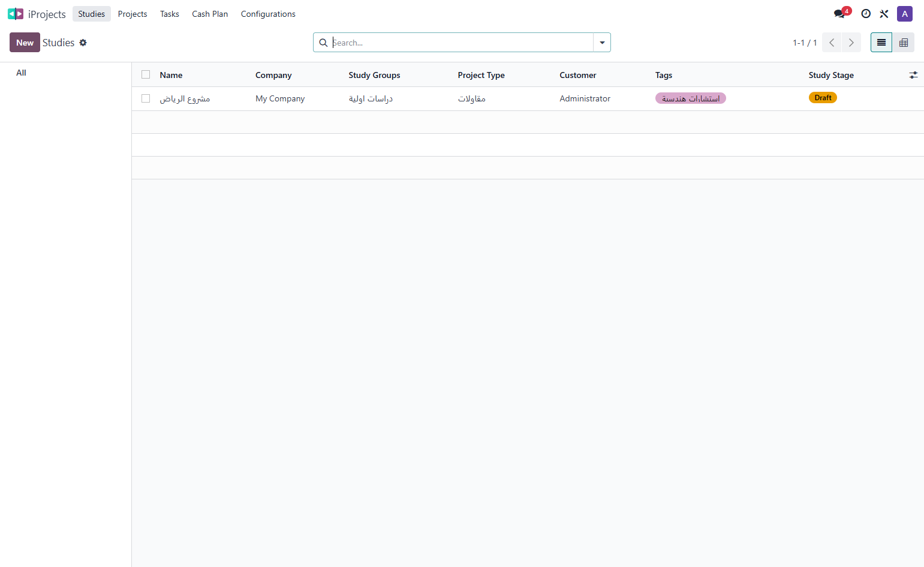Screen dimensions: 924x567
Task: Sort by the Name column header
Action: pyautogui.click(x=171, y=75)
